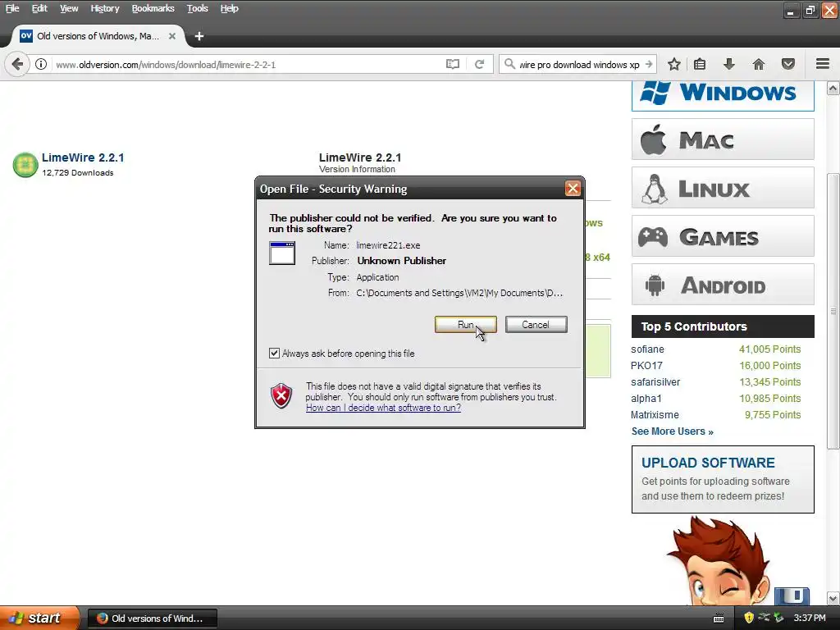Open the Edit menu
The image size is (840, 630).
tap(39, 8)
